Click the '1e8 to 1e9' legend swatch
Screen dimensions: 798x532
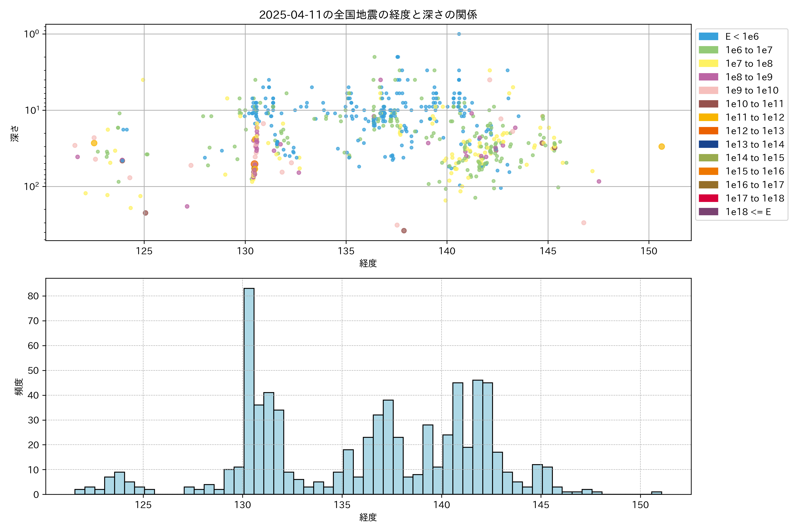pyautogui.click(x=708, y=77)
